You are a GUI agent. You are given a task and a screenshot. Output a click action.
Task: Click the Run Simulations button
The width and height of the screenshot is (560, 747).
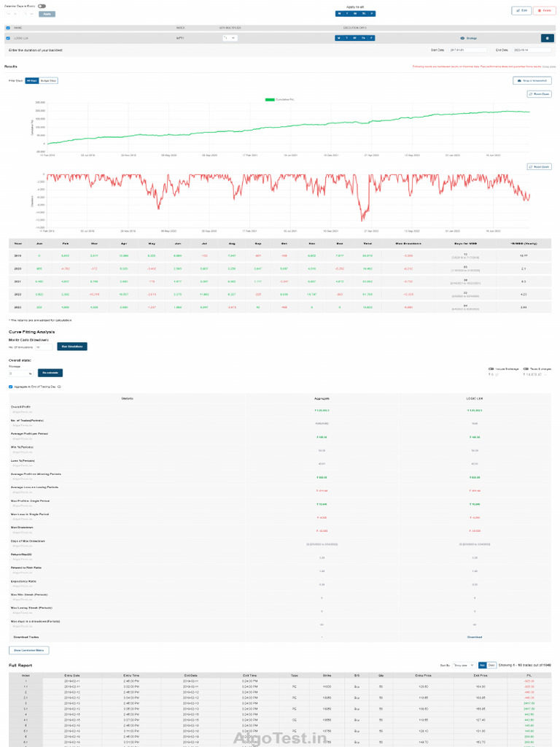tap(72, 347)
